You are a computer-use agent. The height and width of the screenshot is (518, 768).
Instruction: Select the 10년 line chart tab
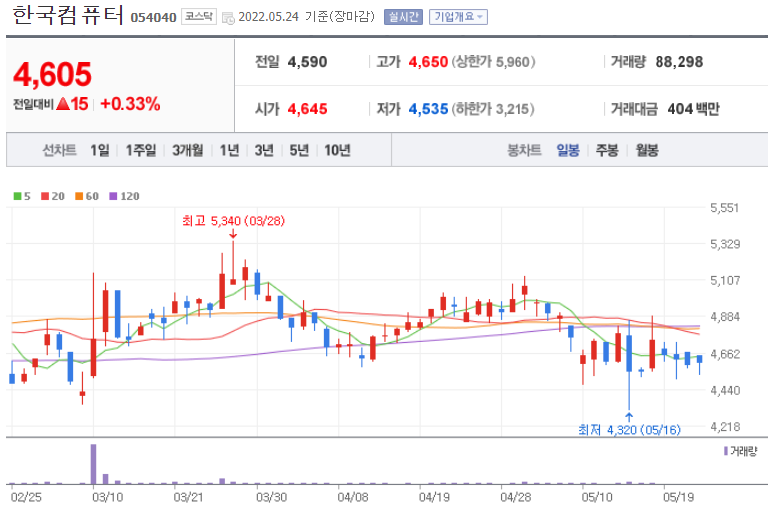[x=337, y=150]
